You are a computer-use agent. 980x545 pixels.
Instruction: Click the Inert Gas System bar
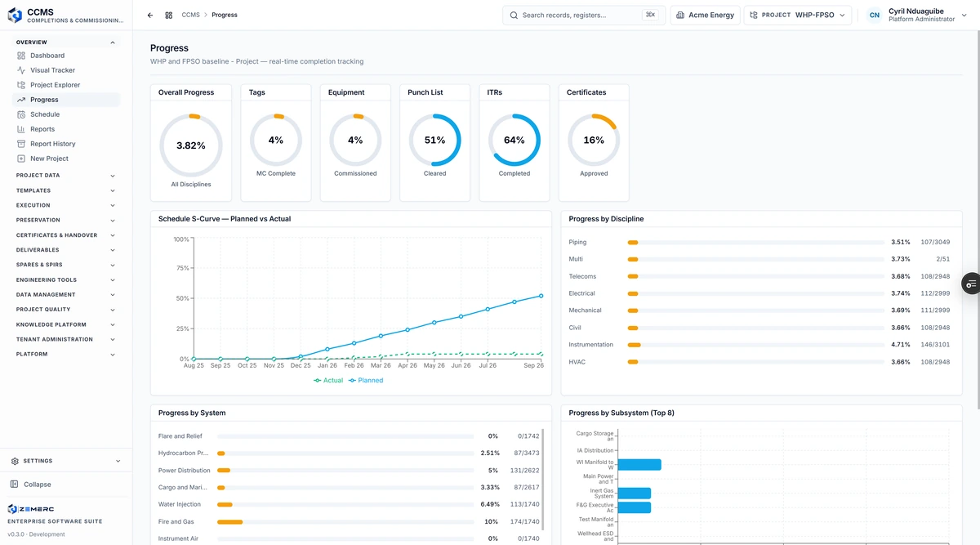pos(634,493)
